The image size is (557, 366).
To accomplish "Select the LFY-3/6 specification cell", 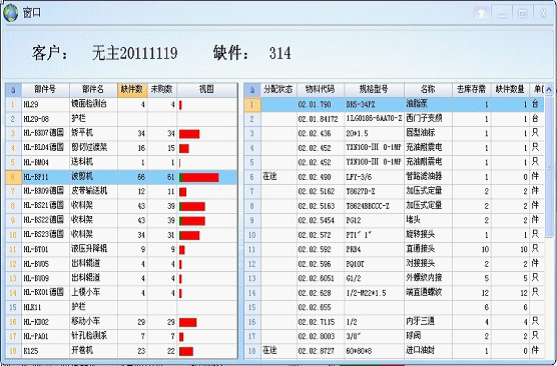I will pyautogui.click(x=374, y=177).
